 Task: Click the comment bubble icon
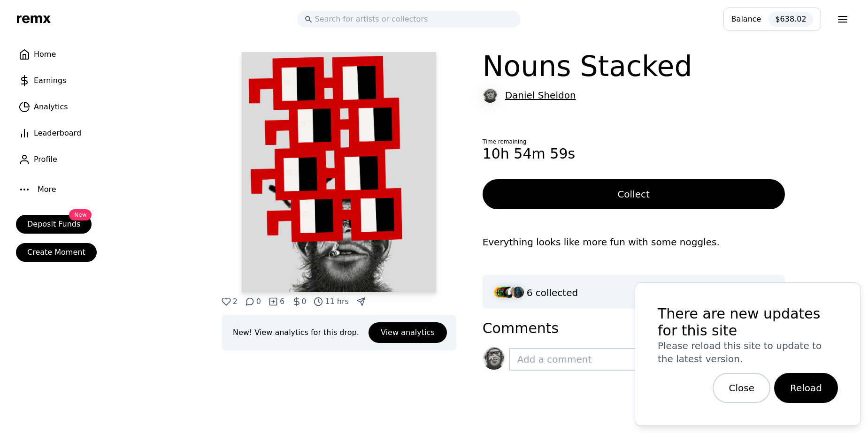250,302
